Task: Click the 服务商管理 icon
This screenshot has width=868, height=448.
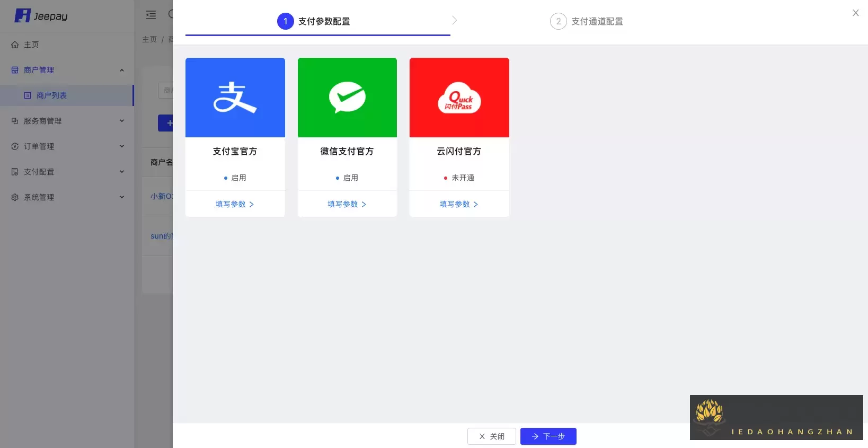Action: pyautogui.click(x=15, y=121)
